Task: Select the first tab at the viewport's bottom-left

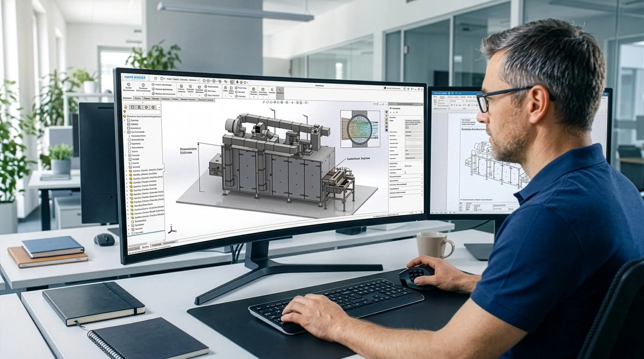Action: click(134, 249)
